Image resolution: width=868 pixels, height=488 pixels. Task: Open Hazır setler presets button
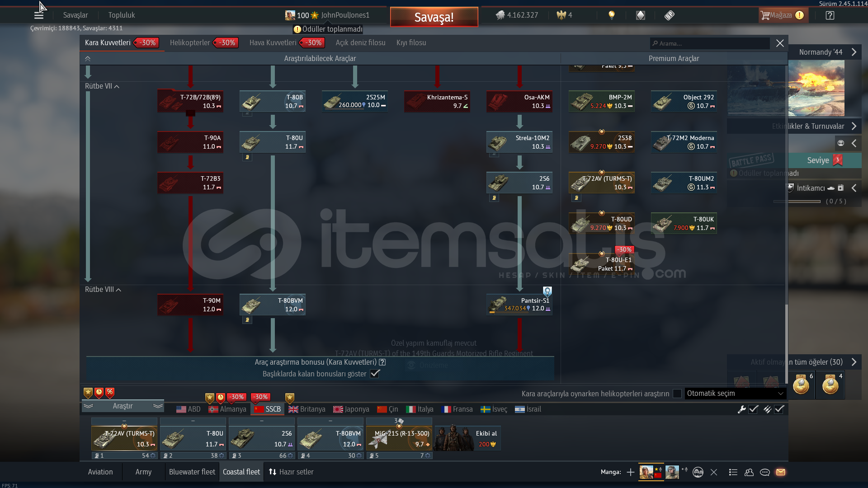pyautogui.click(x=291, y=472)
